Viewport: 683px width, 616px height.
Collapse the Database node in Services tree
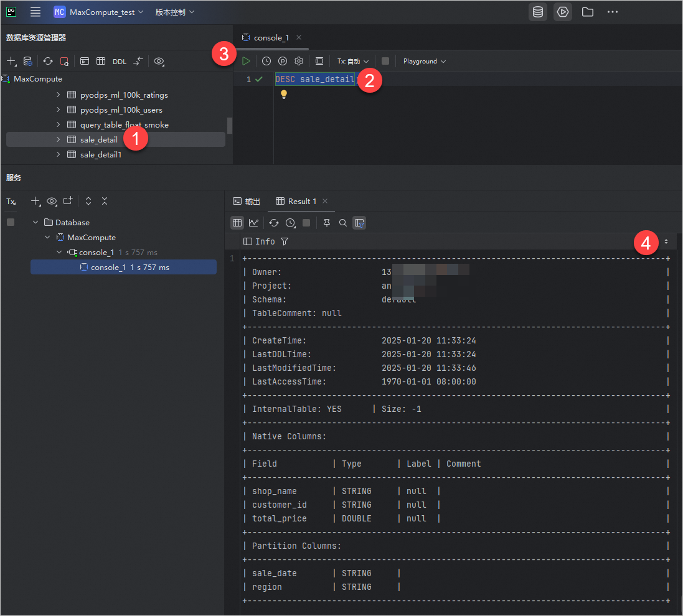click(x=36, y=222)
